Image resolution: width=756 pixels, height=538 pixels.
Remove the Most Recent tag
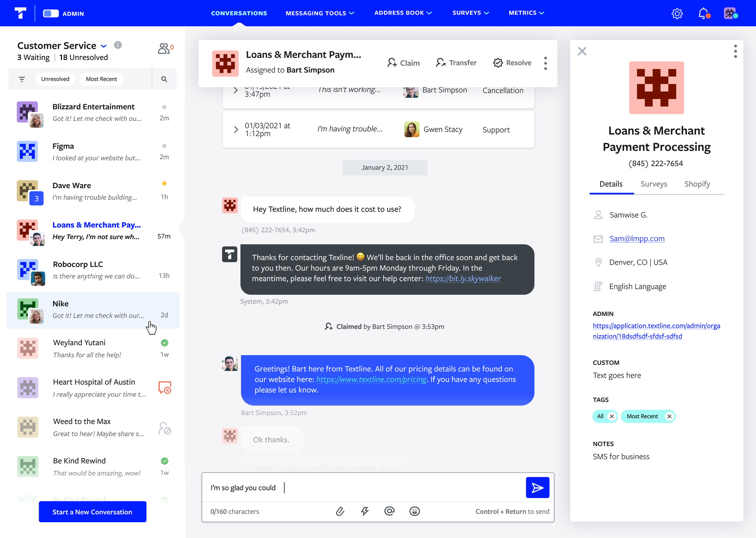[x=669, y=416]
